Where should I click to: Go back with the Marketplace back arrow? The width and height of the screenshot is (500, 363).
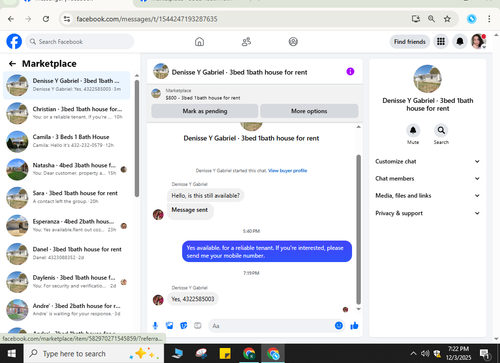tap(12, 64)
